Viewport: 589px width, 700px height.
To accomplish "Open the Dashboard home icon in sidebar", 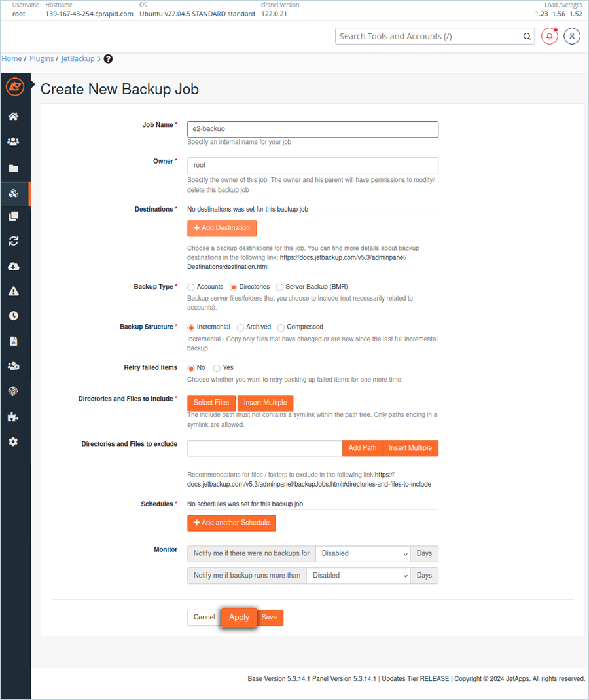I will [x=13, y=117].
